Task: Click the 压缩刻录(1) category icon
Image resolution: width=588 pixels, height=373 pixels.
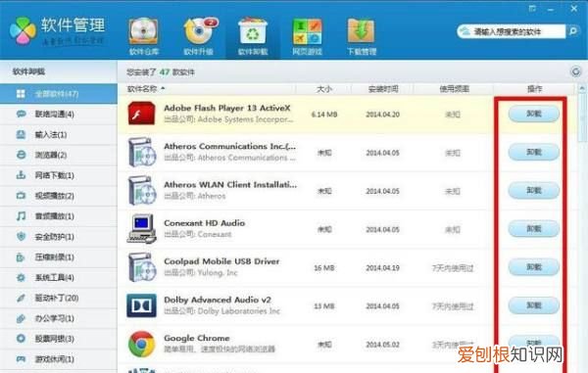Action: [21, 256]
